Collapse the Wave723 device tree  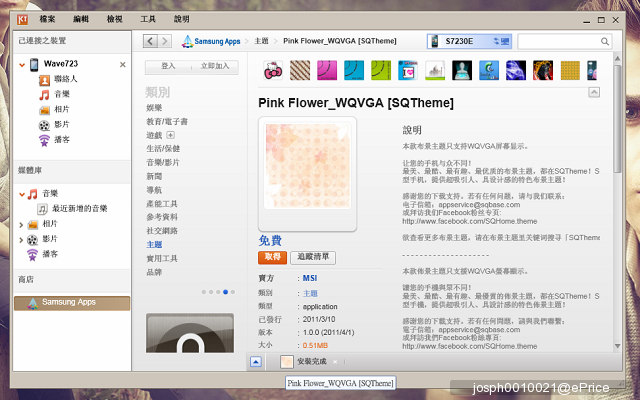pos(22,64)
